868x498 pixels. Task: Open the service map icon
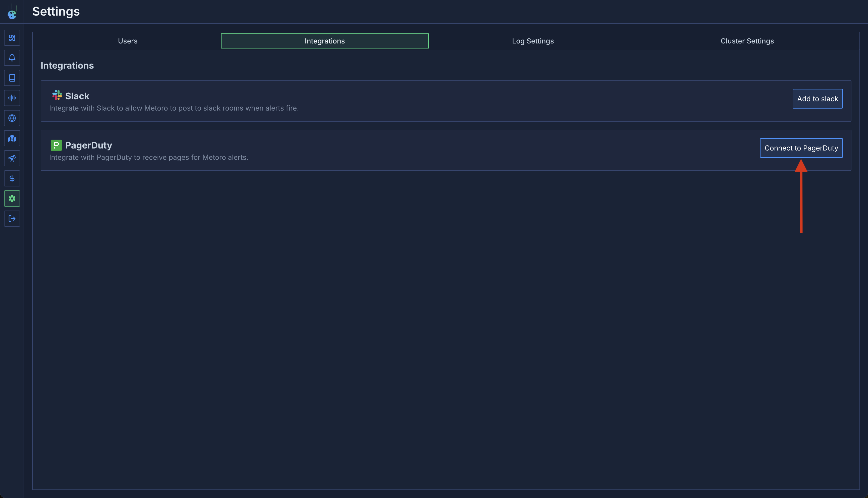pyautogui.click(x=12, y=138)
